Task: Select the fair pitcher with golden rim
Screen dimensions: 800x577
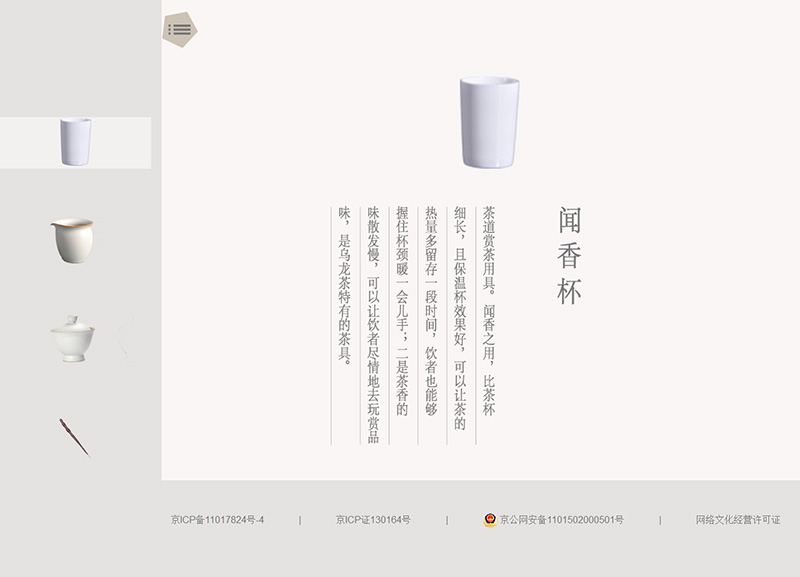Action: pyautogui.click(x=72, y=240)
